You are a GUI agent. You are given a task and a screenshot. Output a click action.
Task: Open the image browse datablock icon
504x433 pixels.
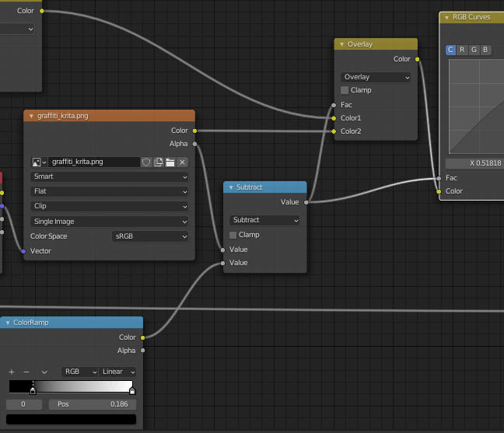[39, 162]
